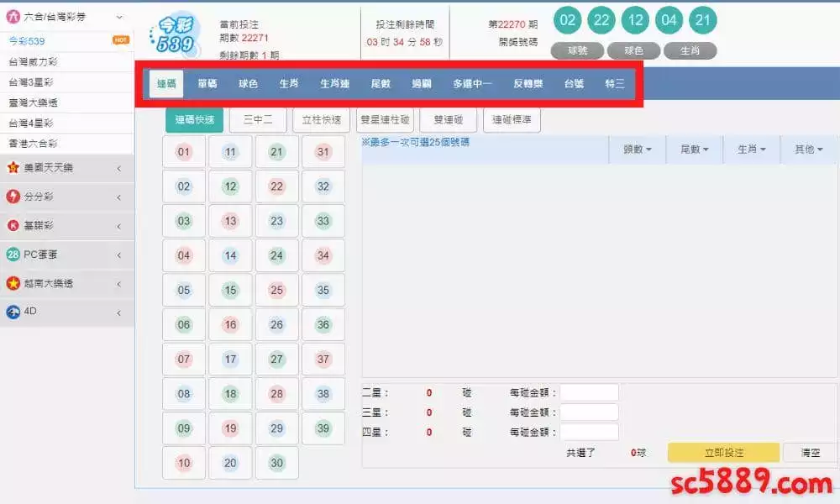The height and width of the screenshot is (504, 840).
Task: Switch to the 生肖連 tab
Action: click(335, 83)
